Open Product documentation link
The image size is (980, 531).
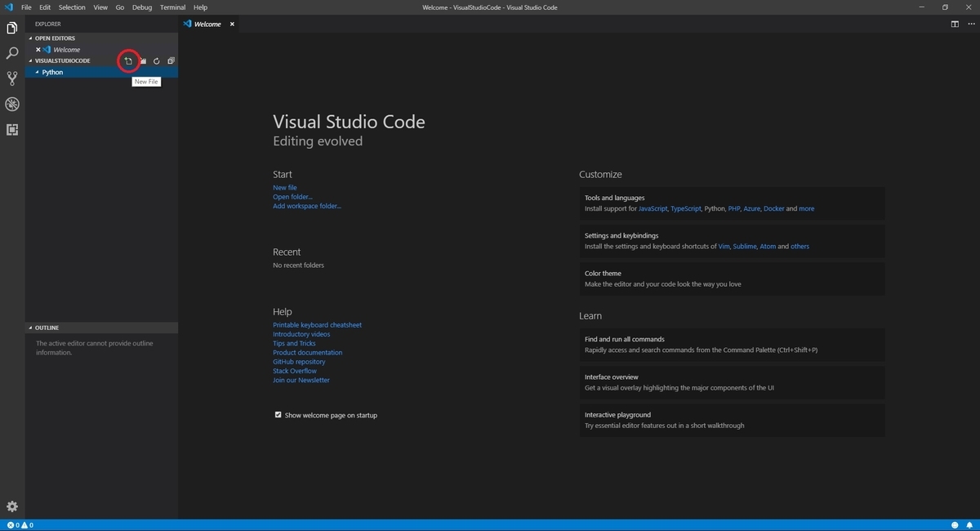point(308,353)
